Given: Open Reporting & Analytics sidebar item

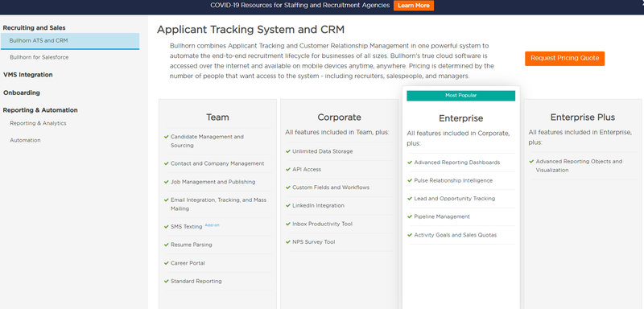Looking at the screenshot, I should click(x=38, y=123).
